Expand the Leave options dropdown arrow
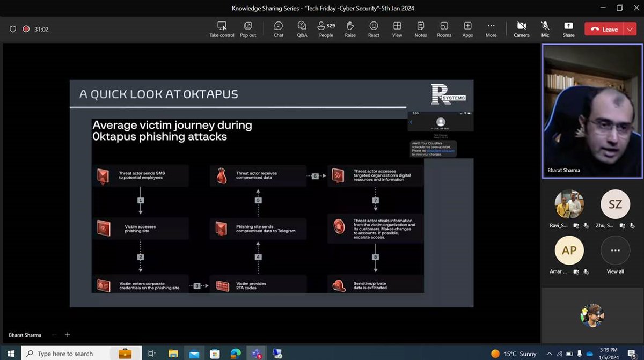The image size is (644, 360). tap(630, 30)
